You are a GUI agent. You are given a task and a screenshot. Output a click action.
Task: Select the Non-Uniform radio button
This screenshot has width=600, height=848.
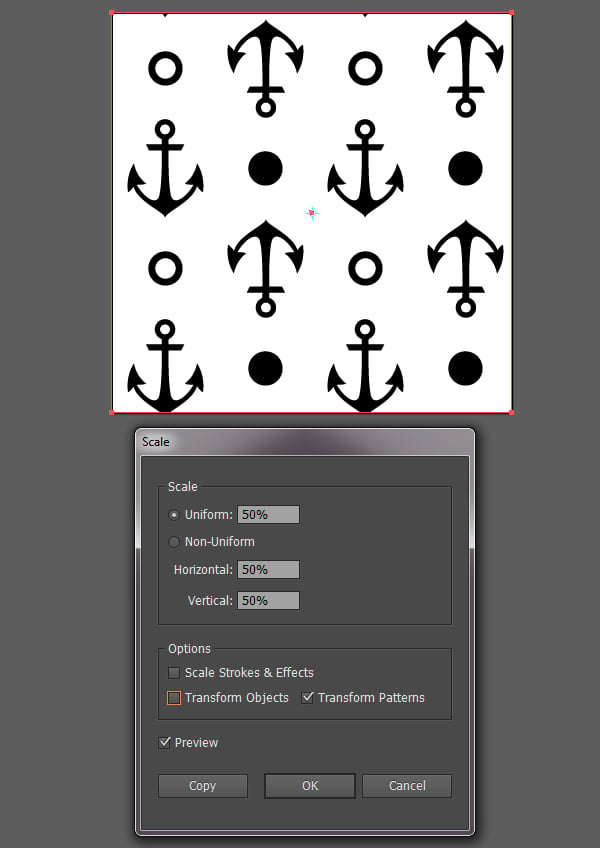[x=174, y=542]
